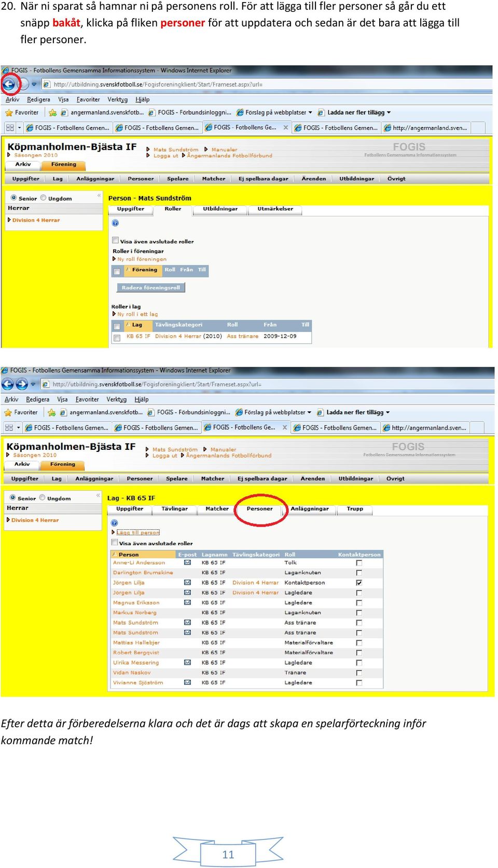Expand Säsongen 2010 selector in upper screenshot
Image resolution: width=498 pixels, height=868 pixels.
(x=9, y=155)
